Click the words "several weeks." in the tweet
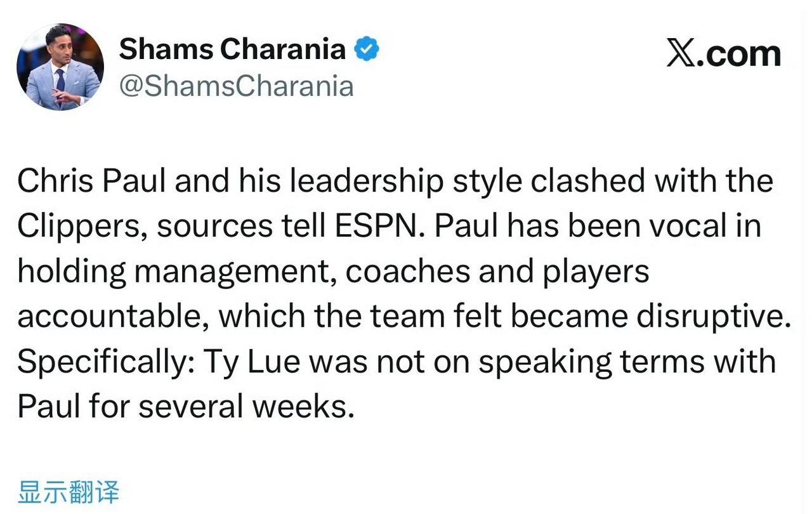 tap(246, 406)
